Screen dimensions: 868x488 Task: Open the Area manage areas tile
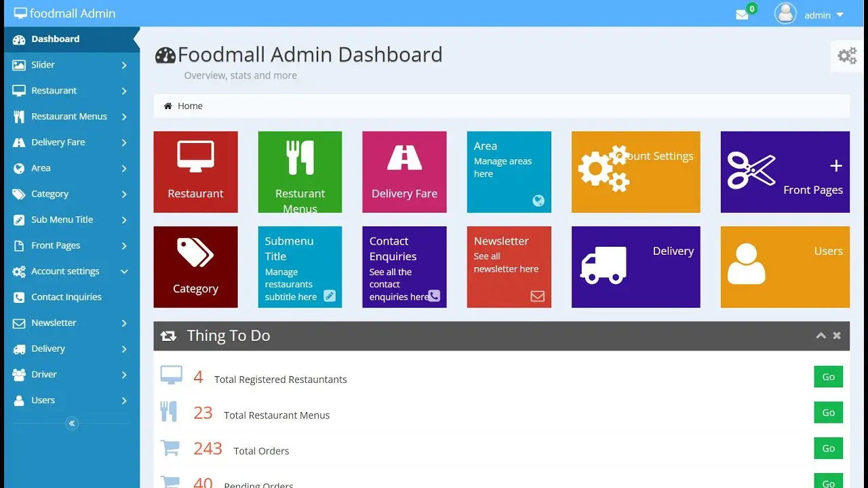tap(509, 172)
